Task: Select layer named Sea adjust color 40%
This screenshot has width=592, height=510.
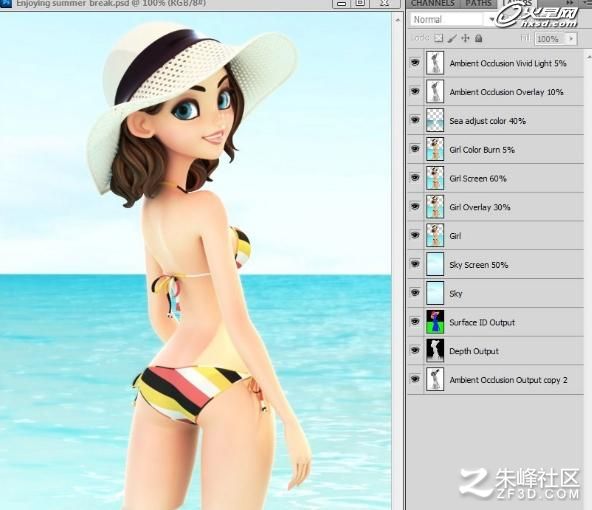Action: pyautogui.click(x=487, y=121)
